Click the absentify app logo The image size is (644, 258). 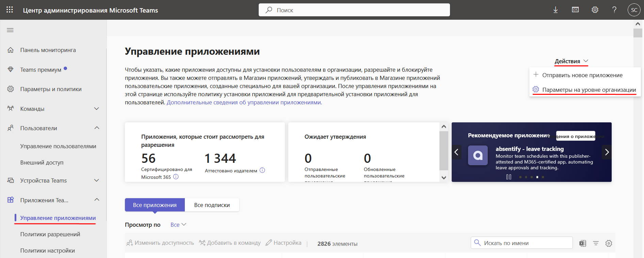478,155
